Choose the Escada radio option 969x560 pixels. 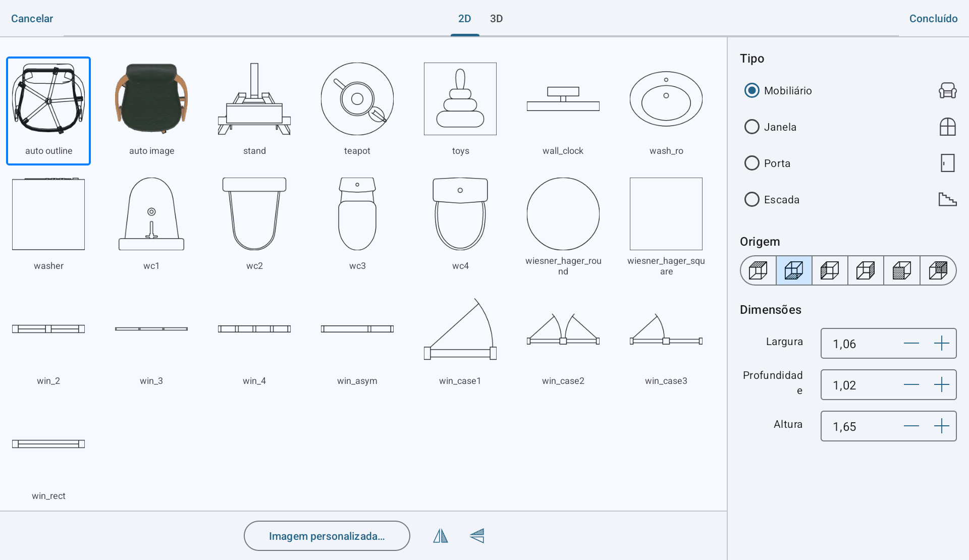pyautogui.click(x=751, y=199)
